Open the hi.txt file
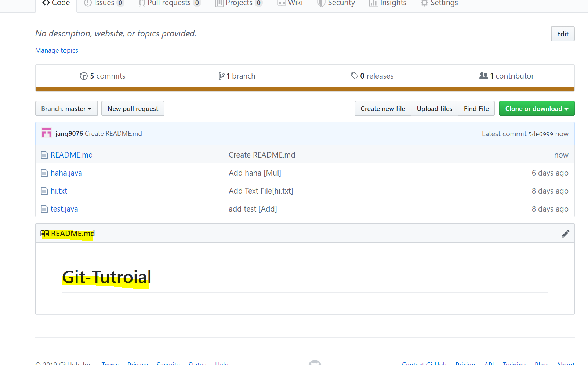This screenshot has height=365, width=588. (x=59, y=191)
